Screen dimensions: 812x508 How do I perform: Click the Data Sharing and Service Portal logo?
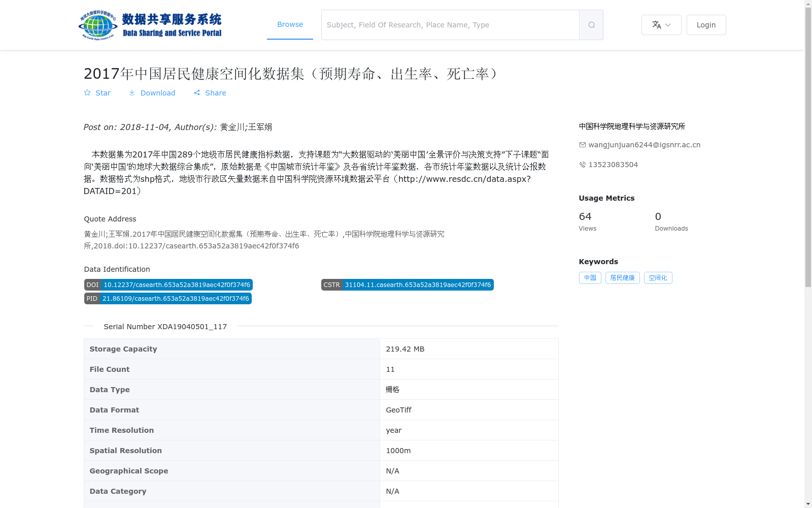click(150, 24)
